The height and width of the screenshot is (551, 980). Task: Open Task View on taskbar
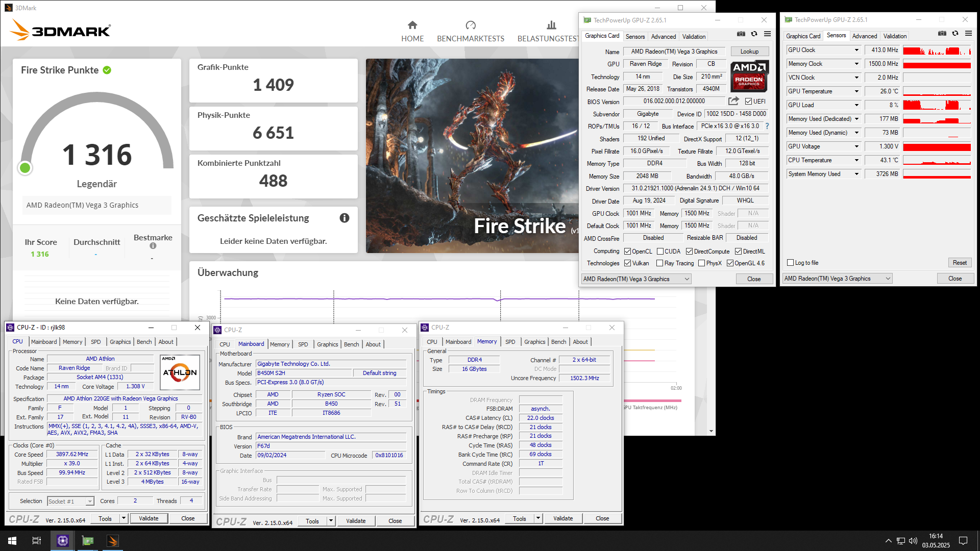37,541
